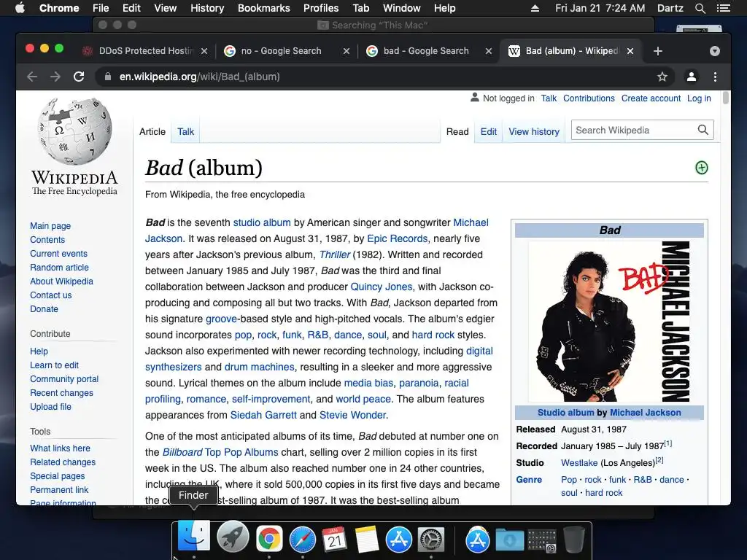Image resolution: width=747 pixels, height=560 pixels.
Task: Close the 'bad - Google Search' tab
Action: coord(488,51)
